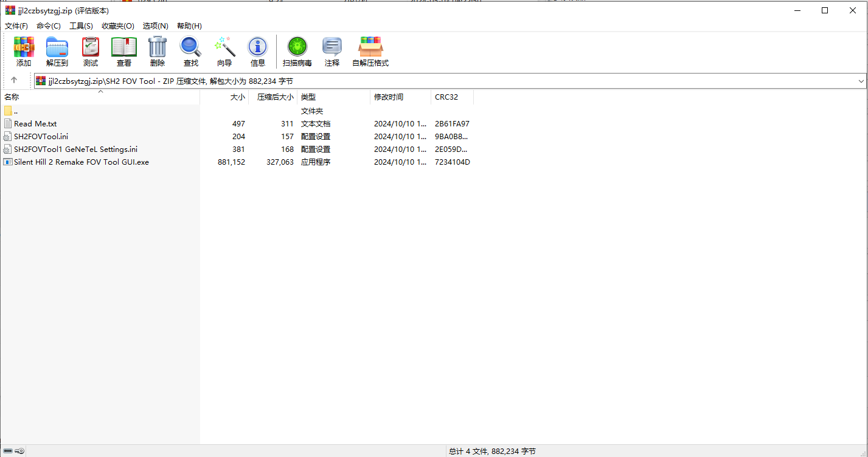
Task: Click the archive path address field
Action: pos(450,81)
